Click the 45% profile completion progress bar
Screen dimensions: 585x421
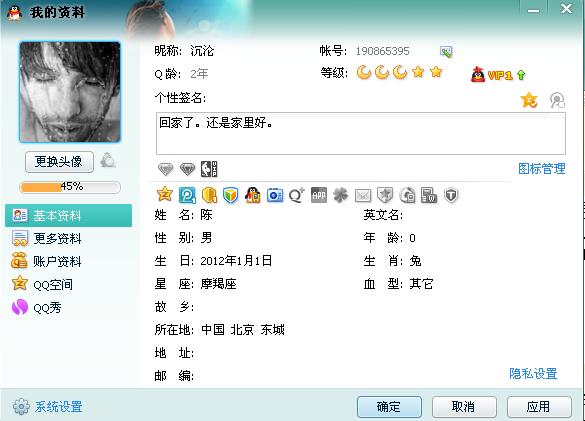(70, 187)
